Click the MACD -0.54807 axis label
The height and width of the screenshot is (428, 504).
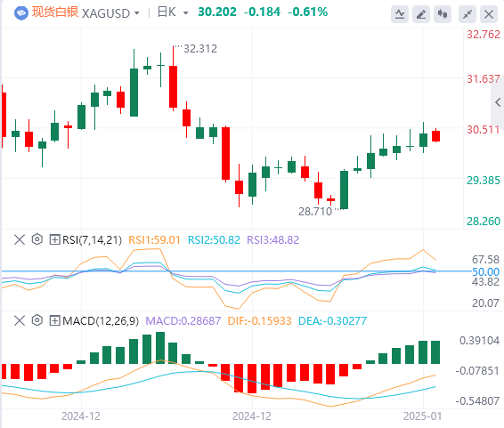(x=477, y=401)
